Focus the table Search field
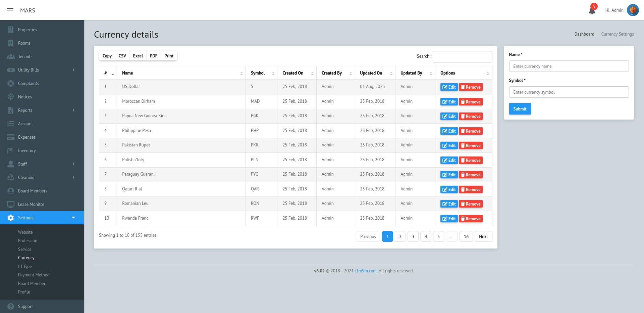644x313 pixels. point(463,57)
